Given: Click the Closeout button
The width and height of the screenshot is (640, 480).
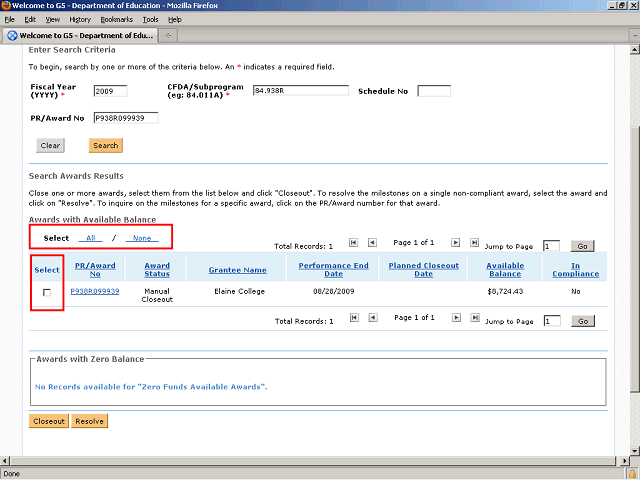Looking at the screenshot, I should click(48, 421).
